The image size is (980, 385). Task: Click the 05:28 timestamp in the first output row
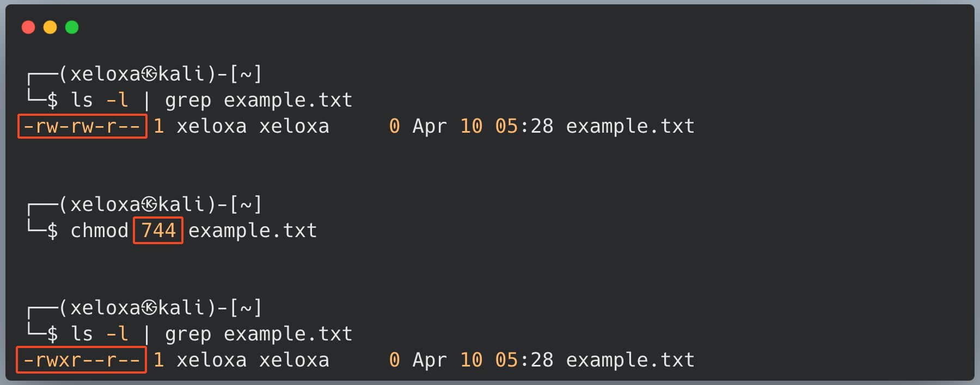click(x=524, y=126)
